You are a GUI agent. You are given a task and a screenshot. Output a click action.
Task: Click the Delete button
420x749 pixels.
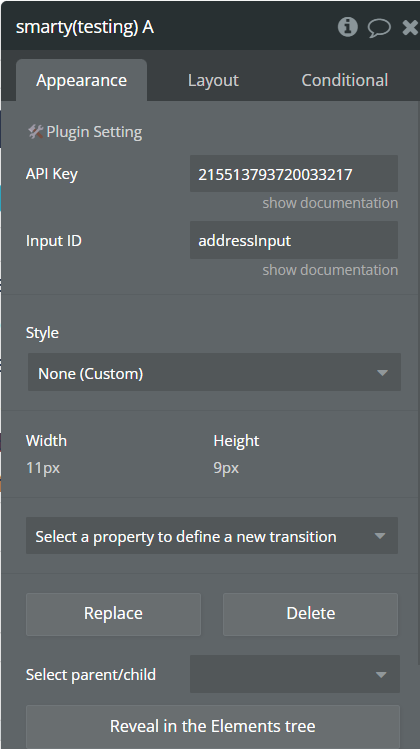[x=311, y=614]
